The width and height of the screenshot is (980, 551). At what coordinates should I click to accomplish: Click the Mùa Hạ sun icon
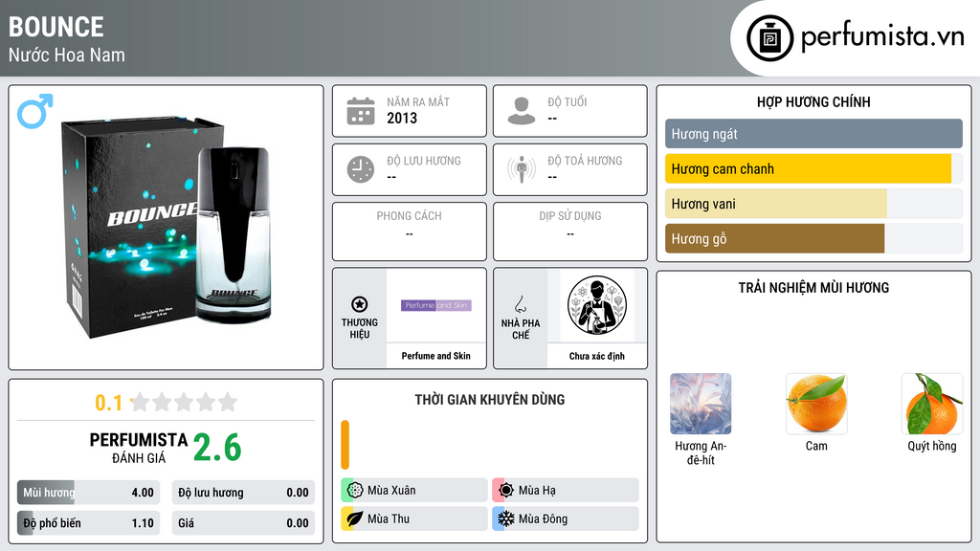click(506, 491)
